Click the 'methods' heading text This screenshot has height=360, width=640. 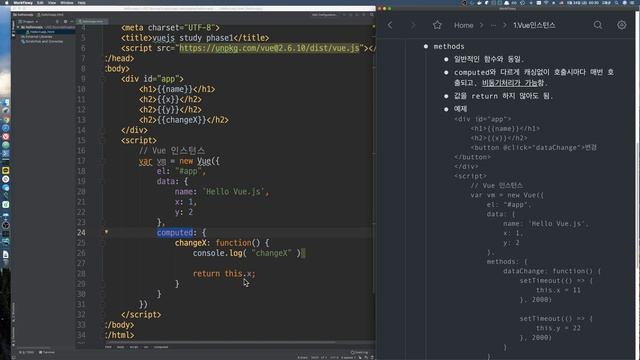click(449, 47)
